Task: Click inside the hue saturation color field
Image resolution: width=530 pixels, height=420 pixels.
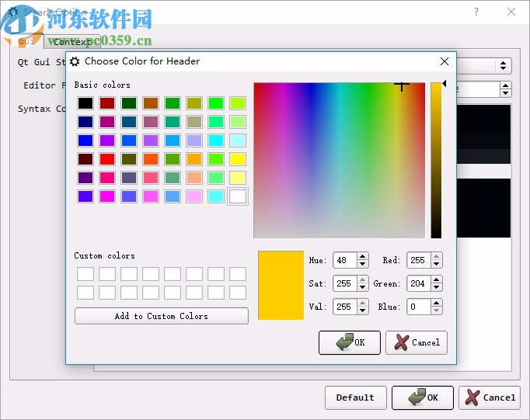Action: (340, 161)
